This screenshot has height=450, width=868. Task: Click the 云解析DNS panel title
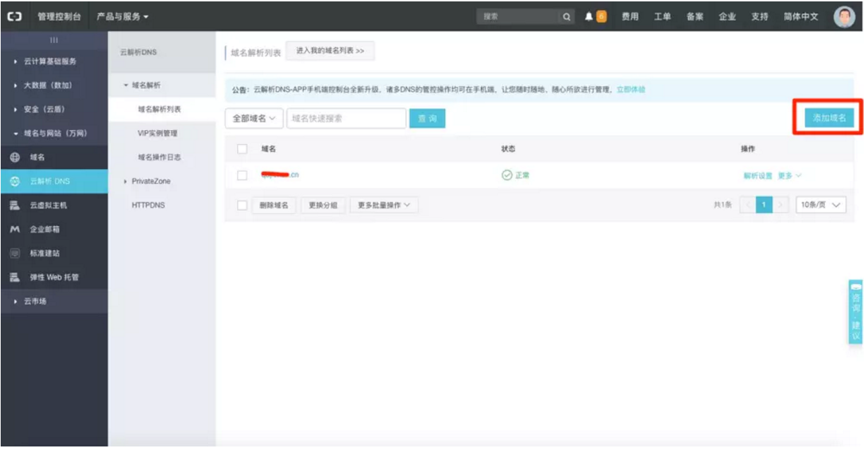(139, 52)
